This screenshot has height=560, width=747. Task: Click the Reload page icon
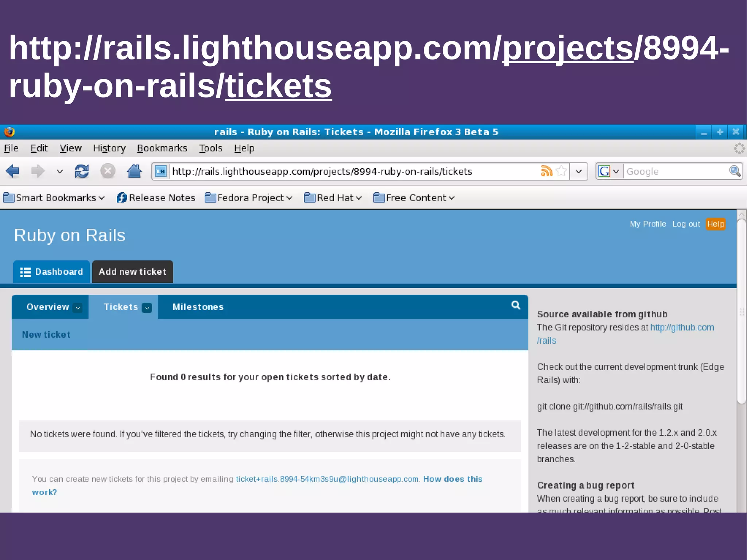pos(82,171)
